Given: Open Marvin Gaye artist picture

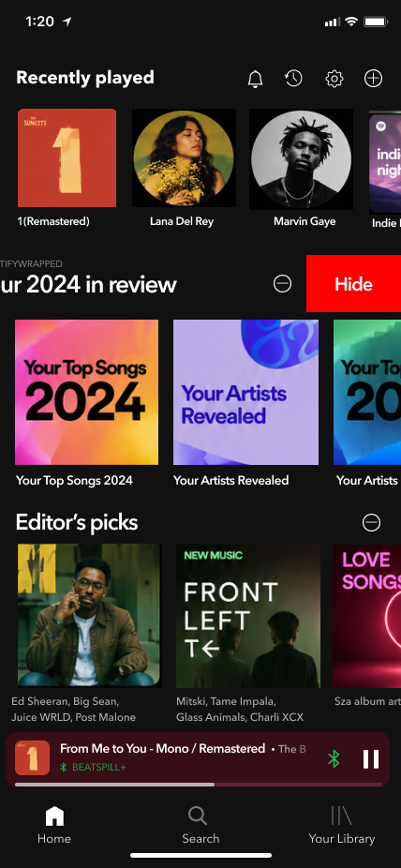Looking at the screenshot, I should (301, 159).
